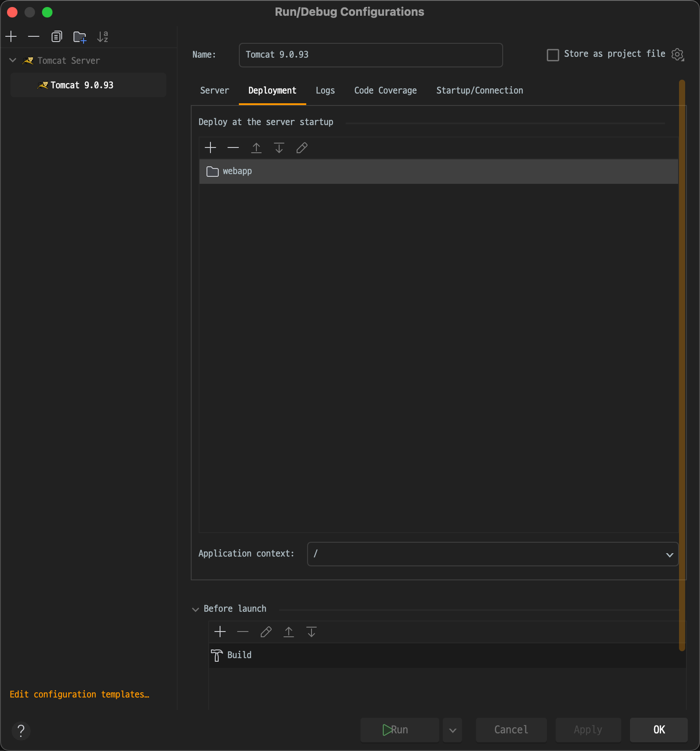This screenshot has width=700, height=751.
Task: Remove selected configuration with minus icon
Action: 34,36
